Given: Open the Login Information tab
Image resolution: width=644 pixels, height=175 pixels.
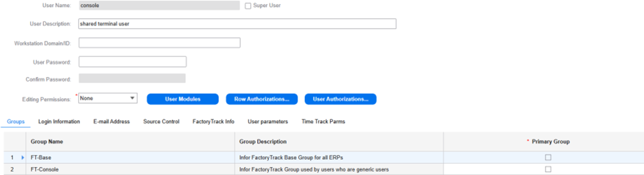Looking at the screenshot, I should click(x=59, y=121).
